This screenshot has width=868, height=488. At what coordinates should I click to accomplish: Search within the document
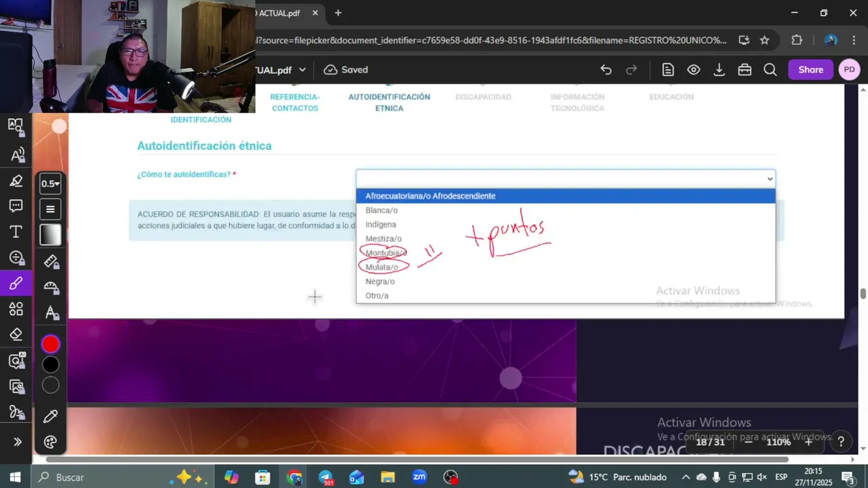tap(770, 70)
